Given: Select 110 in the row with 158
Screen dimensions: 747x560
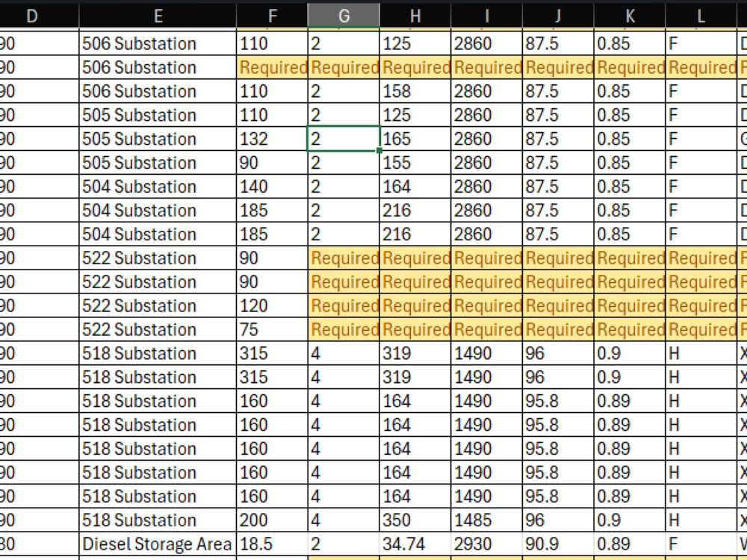Looking at the screenshot, I should tap(272, 91).
